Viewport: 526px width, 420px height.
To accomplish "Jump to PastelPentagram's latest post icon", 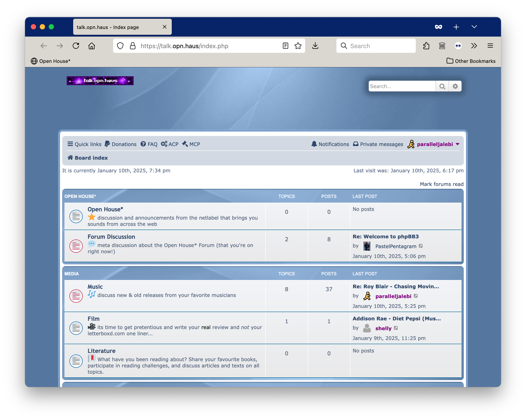I will coord(421,246).
